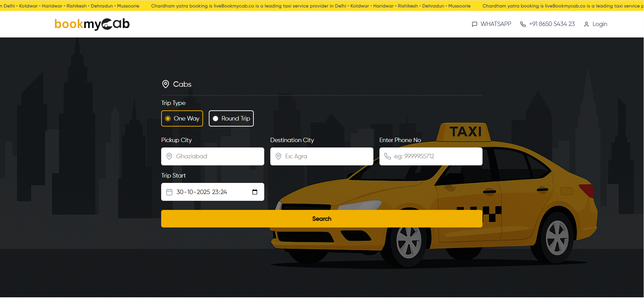
Task: Click the location pin icon beside Cabs
Action: pyautogui.click(x=166, y=84)
